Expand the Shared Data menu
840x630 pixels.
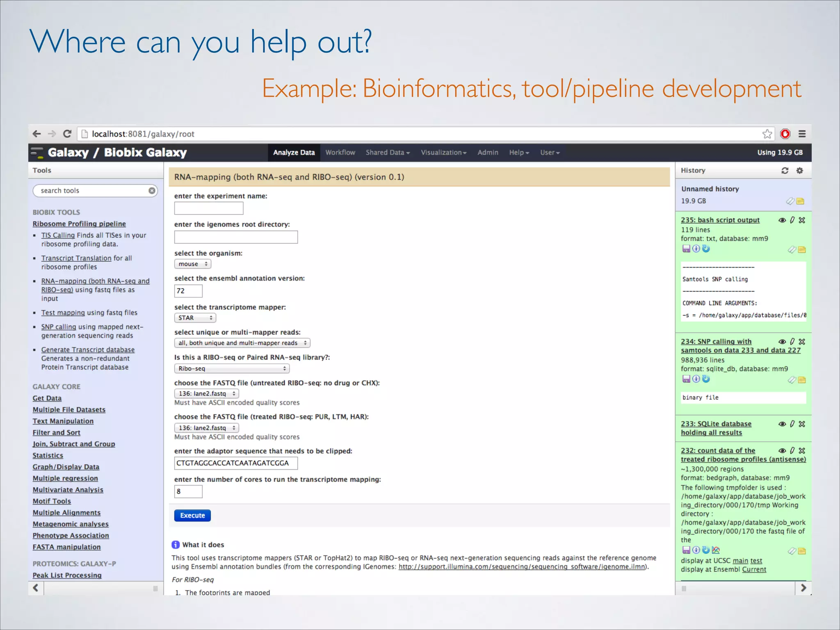tap(388, 153)
